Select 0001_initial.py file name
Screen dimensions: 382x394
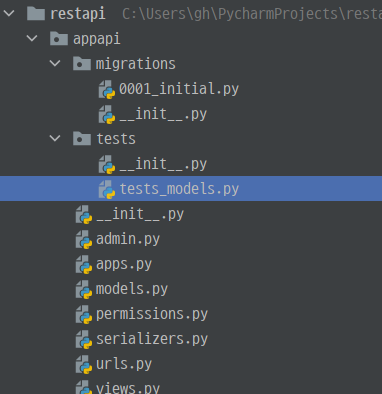point(179,89)
